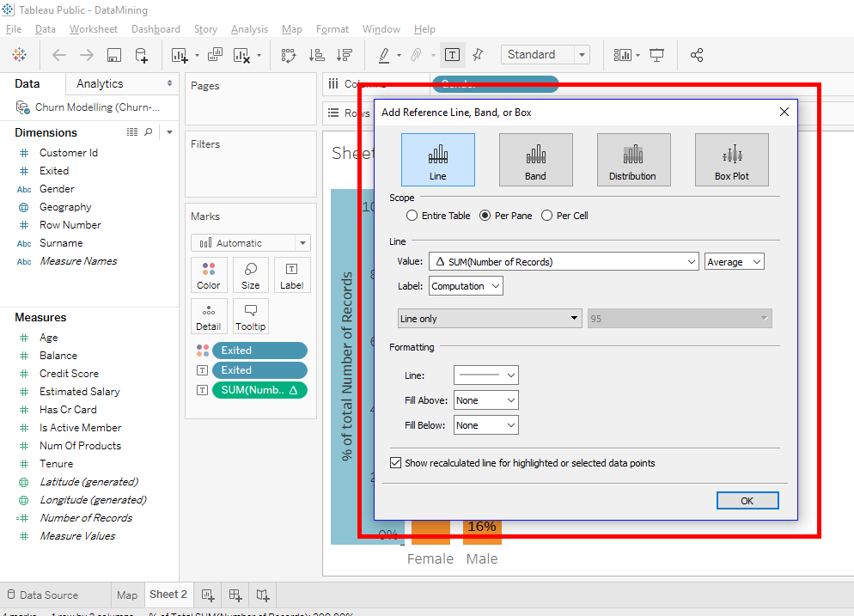Open the Average aggregation dropdown

[x=734, y=262]
